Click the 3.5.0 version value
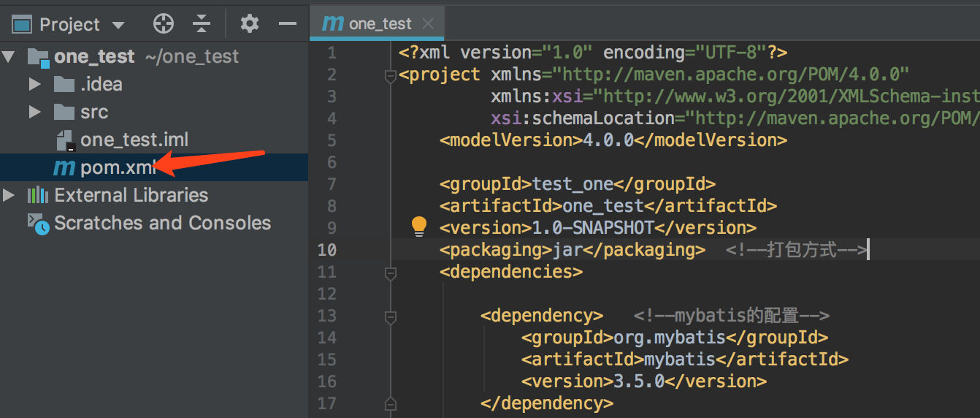 click(x=639, y=381)
